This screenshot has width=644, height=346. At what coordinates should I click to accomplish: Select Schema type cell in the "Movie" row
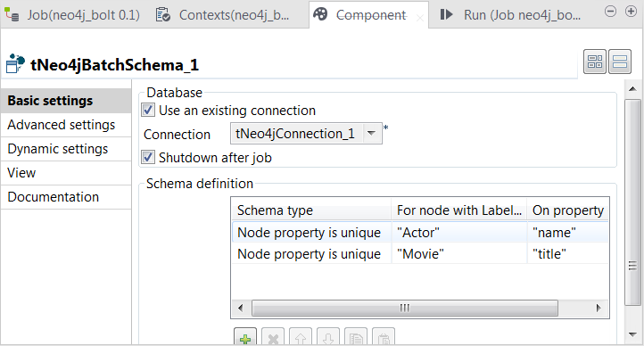(x=311, y=253)
